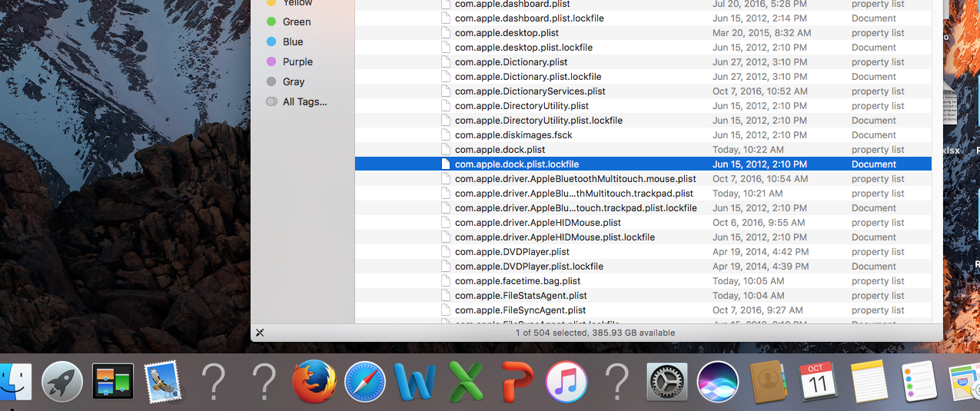Launch Firefox from the Dock
Viewport: 980px width, 411px height.
pyautogui.click(x=314, y=382)
